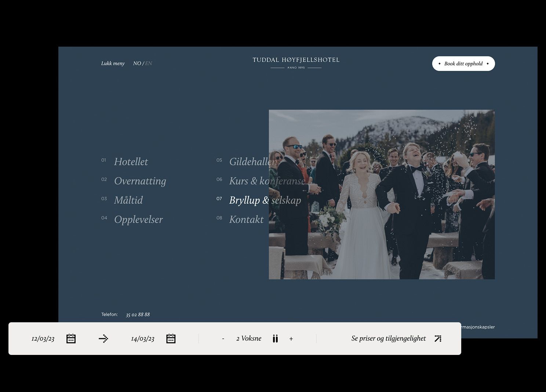This screenshot has height=392, width=546.
Task: Click the check-in date 12/03/23
Action: coord(43,338)
